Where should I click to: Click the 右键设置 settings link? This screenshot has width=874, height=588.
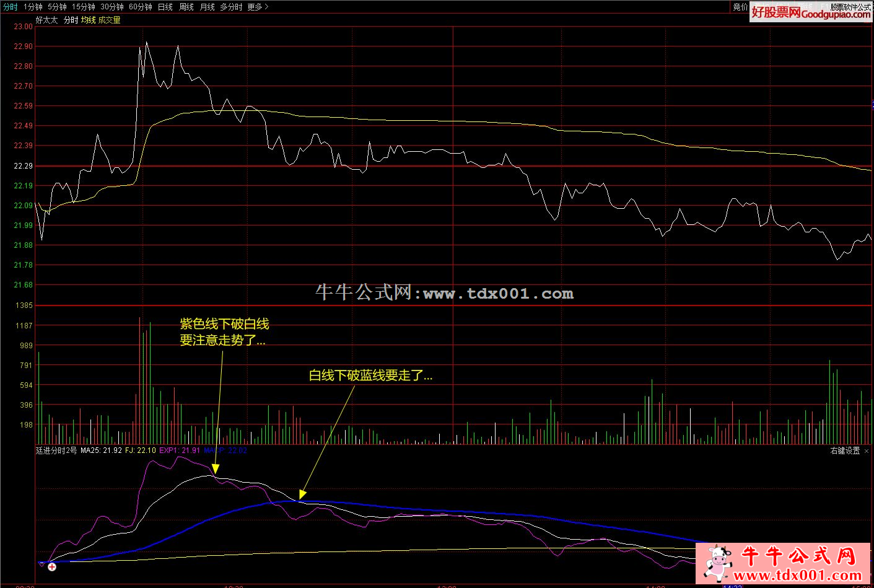click(x=846, y=451)
